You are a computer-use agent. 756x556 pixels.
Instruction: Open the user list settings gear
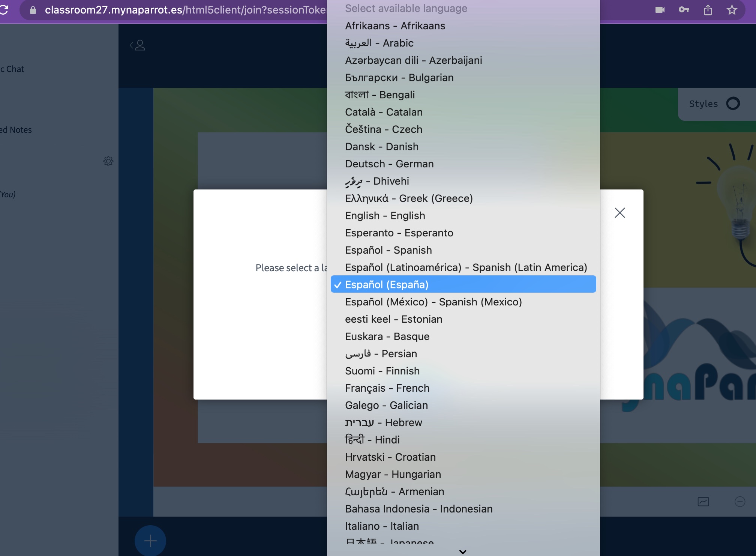click(x=108, y=161)
